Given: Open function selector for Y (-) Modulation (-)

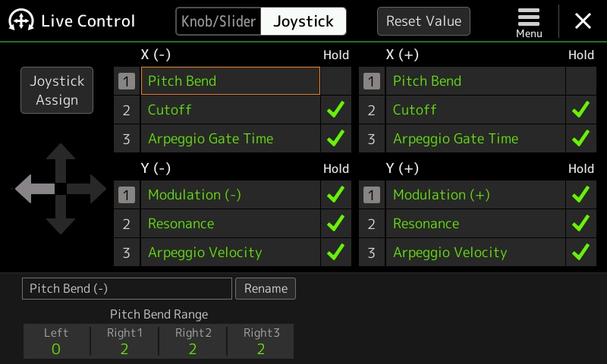Looking at the screenshot, I should tap(231, 195).
